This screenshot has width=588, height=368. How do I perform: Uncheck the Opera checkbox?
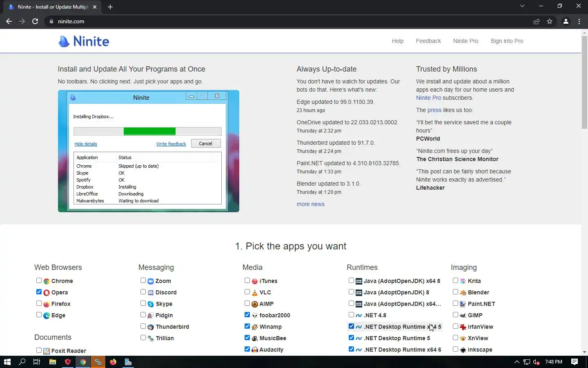click(39, 292)
